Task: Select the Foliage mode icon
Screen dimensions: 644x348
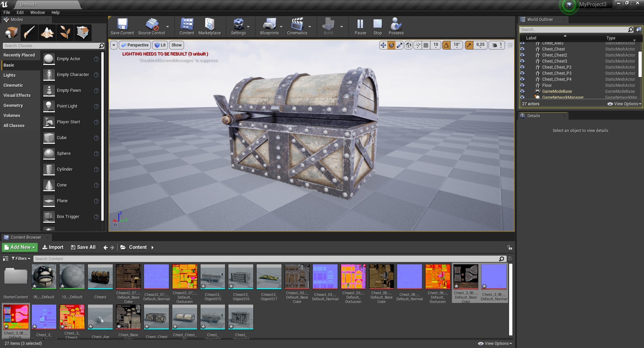Action: click(65, 32)
